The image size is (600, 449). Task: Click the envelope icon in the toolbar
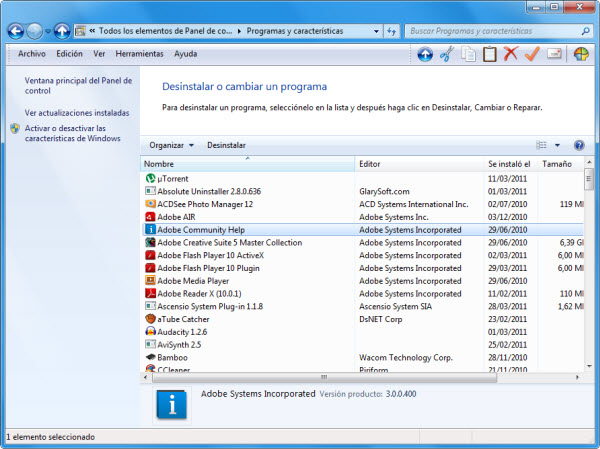pyautogui.click(x=554, y=54)
